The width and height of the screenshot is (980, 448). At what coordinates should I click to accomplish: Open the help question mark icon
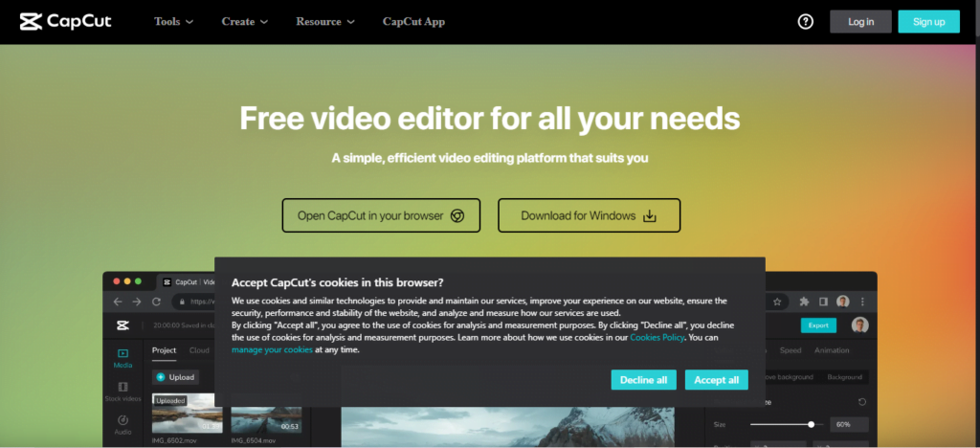coord(806,21)
